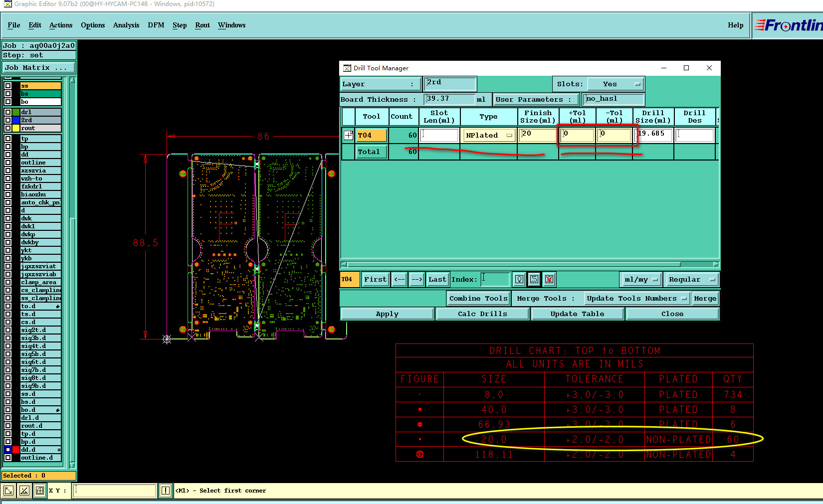This screenshot has height=504, width=823.
Task: Click the crossed-out red X icon
Action: 549,280
